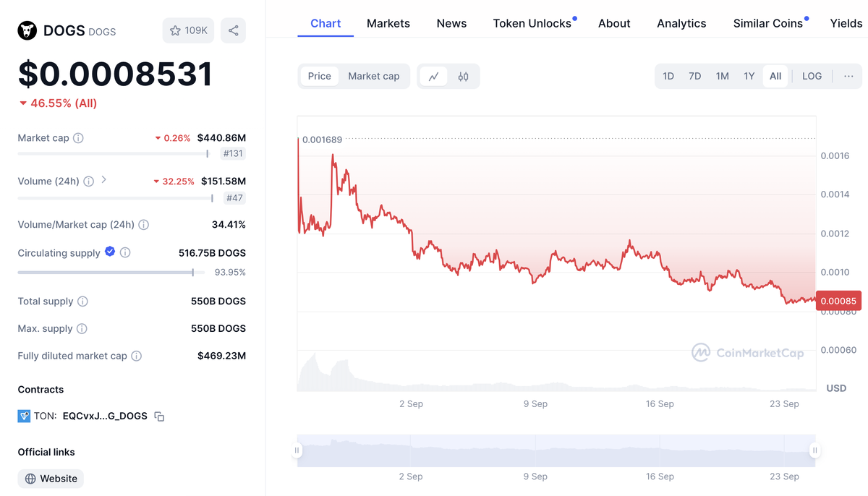This screenshot has width=868, height=496.
Task: Switch to the Token Unlocks tab
Action: [x=532, y=23]
